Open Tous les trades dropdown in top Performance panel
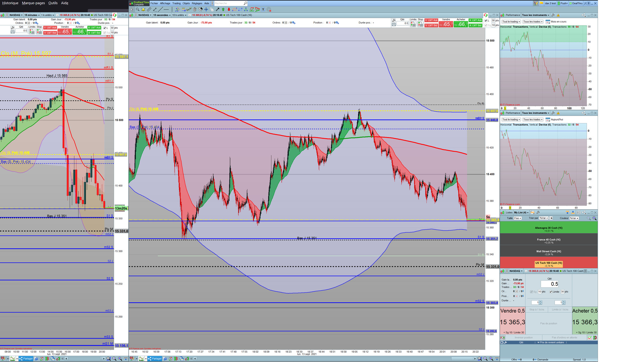644x362 pixels. 533,22
